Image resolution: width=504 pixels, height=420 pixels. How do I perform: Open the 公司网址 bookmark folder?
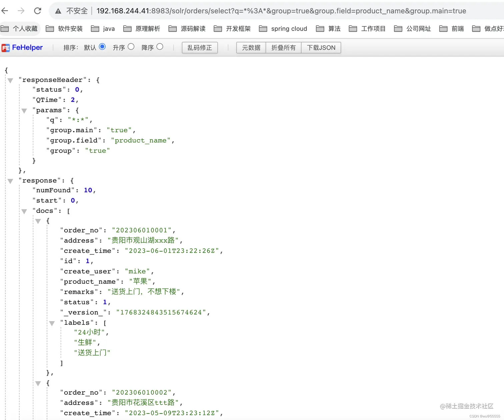tap(412, 29)
